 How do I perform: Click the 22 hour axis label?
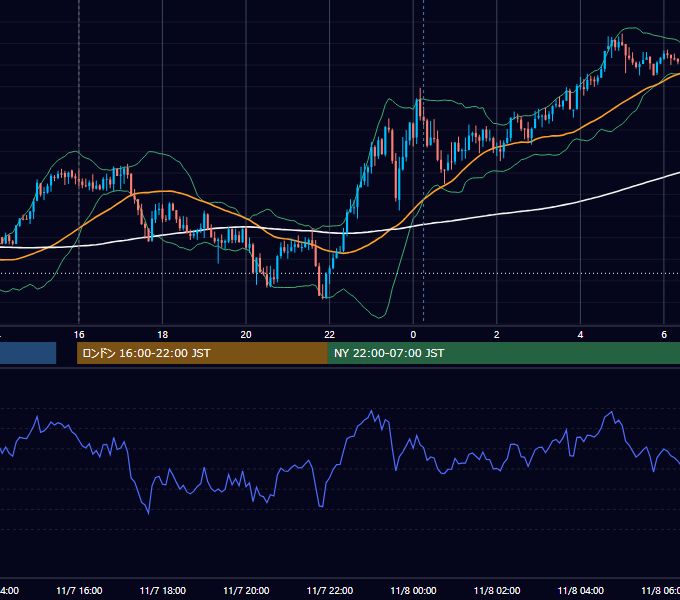pyautogui.click(x=330, y=335)
